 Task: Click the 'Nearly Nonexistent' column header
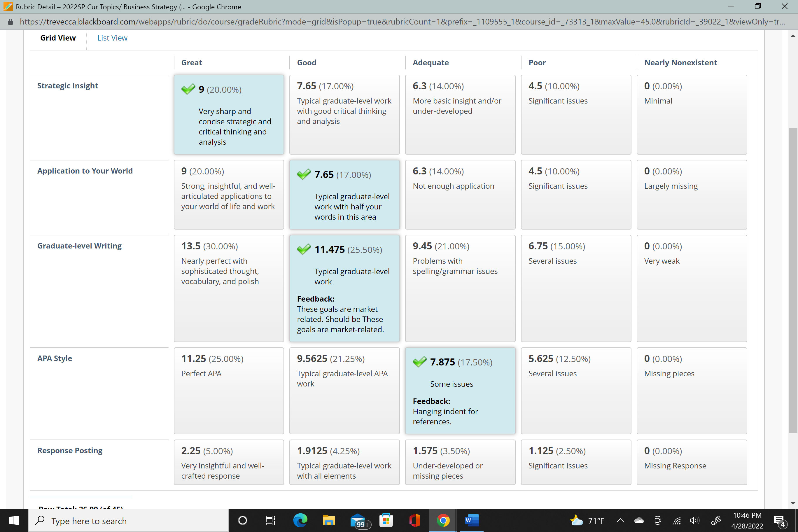[681, 62]
